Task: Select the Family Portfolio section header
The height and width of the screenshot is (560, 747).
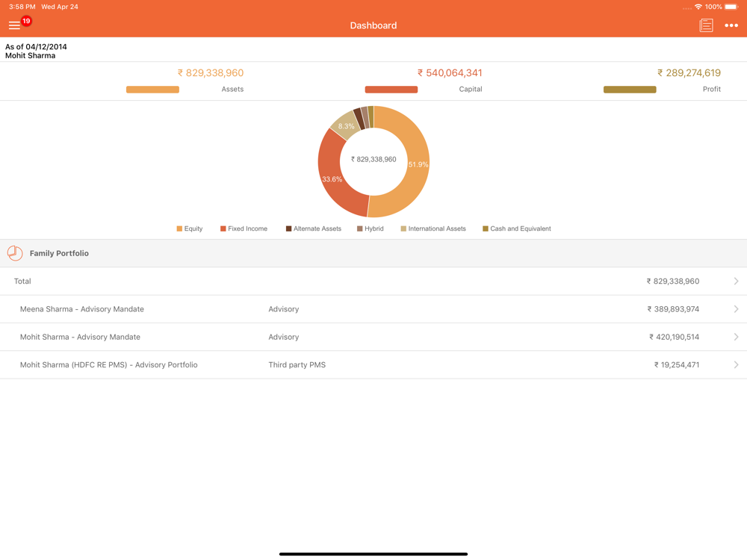Action: pos(373,253)
